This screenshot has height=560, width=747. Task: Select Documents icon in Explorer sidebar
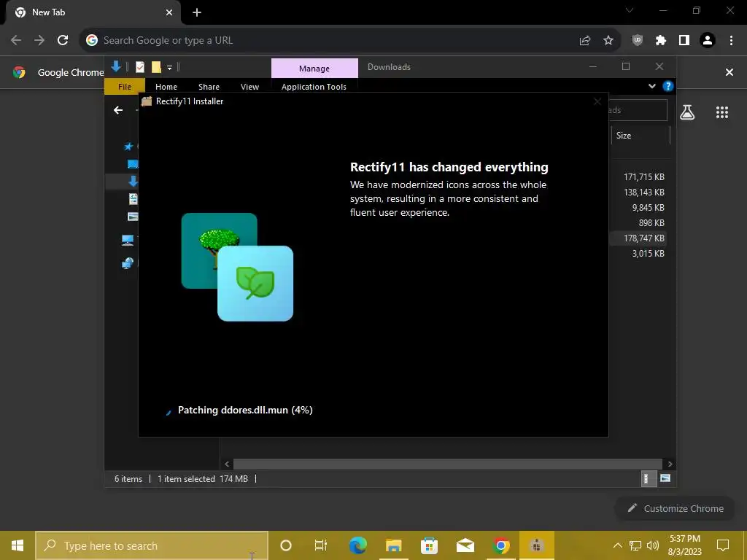click(133, 199)
